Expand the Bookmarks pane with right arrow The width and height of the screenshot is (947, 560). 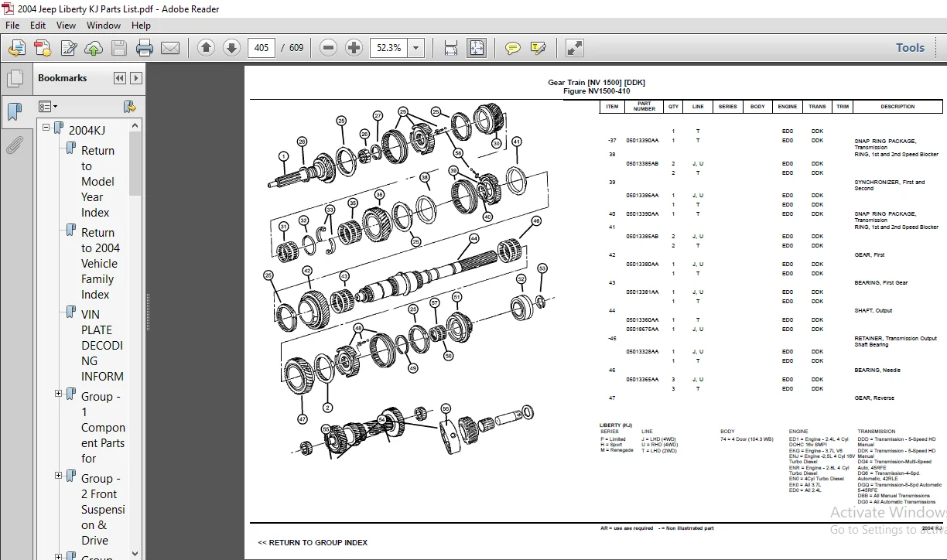pyautogui.click(x=136, y=78)
